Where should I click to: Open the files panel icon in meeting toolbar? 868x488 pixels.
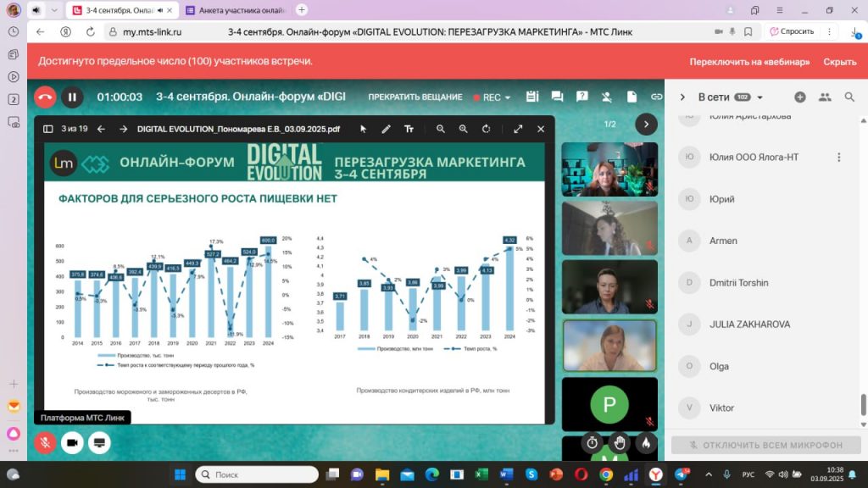click(x=632, y=97)
